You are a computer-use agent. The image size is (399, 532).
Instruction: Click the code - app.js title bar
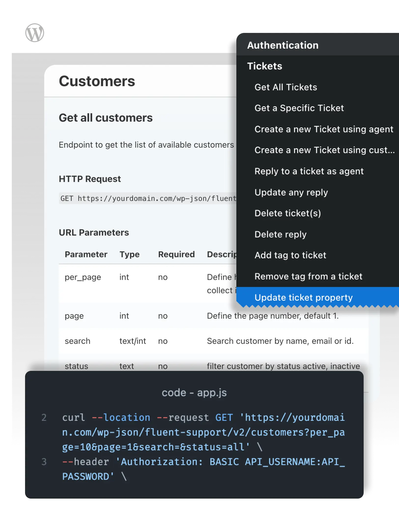(x=195, y=392)
